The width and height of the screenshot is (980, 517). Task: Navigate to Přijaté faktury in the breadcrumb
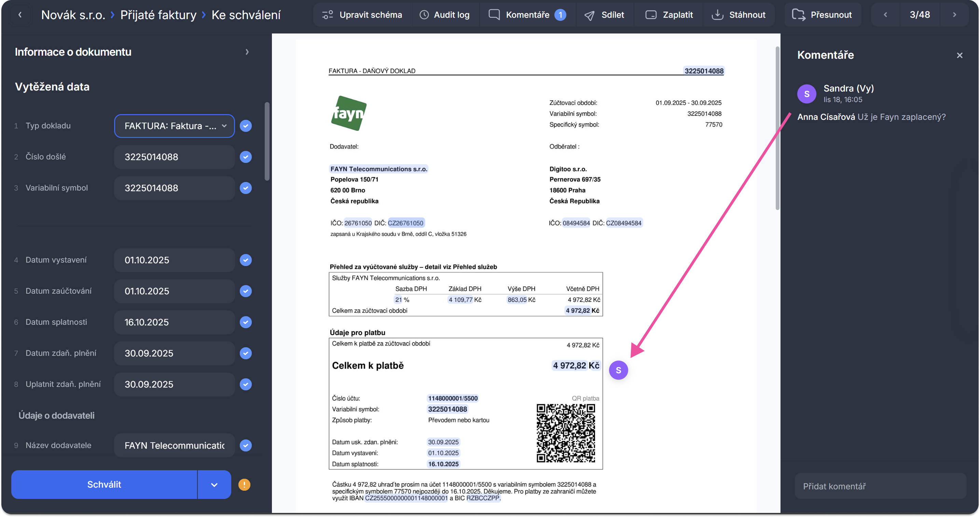[x=158, y=15]
